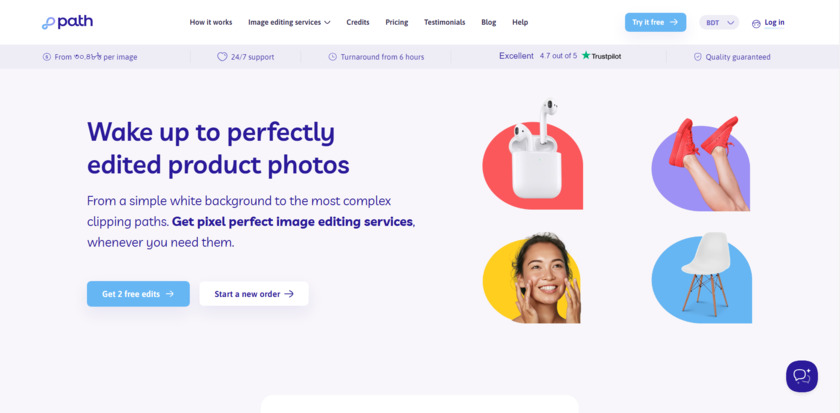Screen dimensions: 840x413
Task: Open the BDT currency selector
Action: (x=719, y=22)
